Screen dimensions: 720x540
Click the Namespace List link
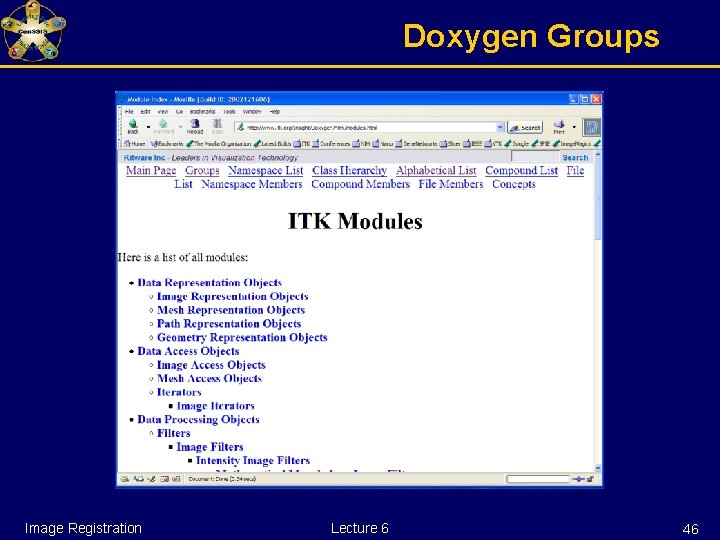(x=265, y=170)
